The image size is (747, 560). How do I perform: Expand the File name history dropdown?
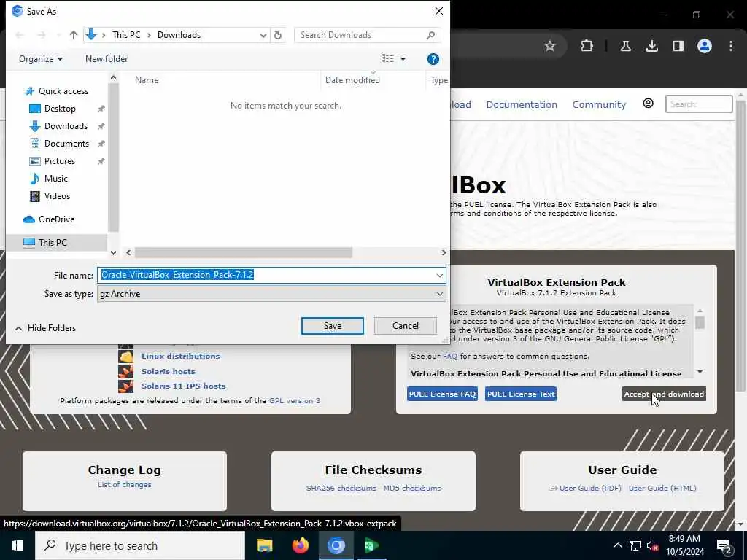(439, 275)
